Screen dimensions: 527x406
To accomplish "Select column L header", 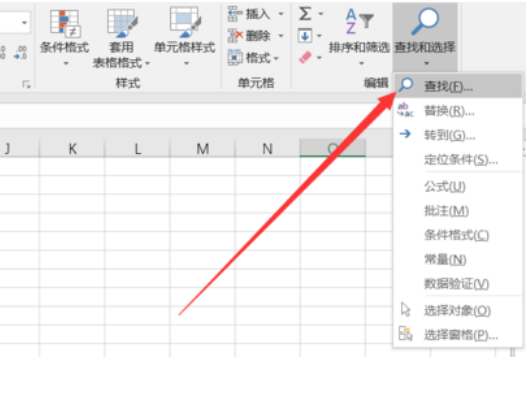I will click(137, 148).
